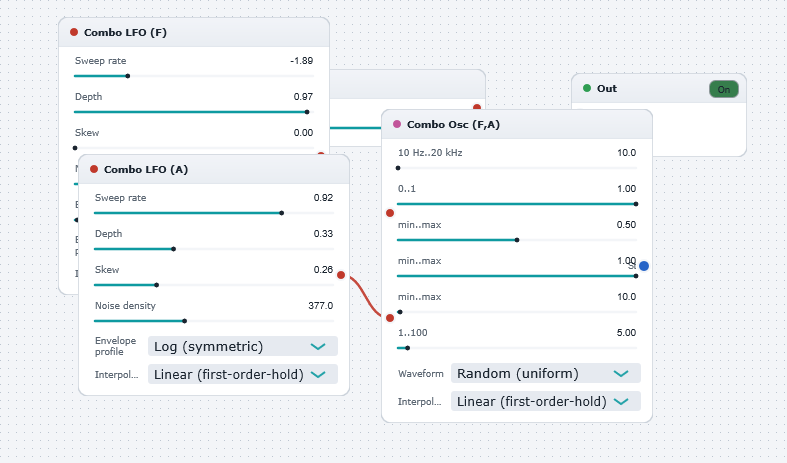Click the Depth value 0.97
787x463 pixels.
pos(303,96)
